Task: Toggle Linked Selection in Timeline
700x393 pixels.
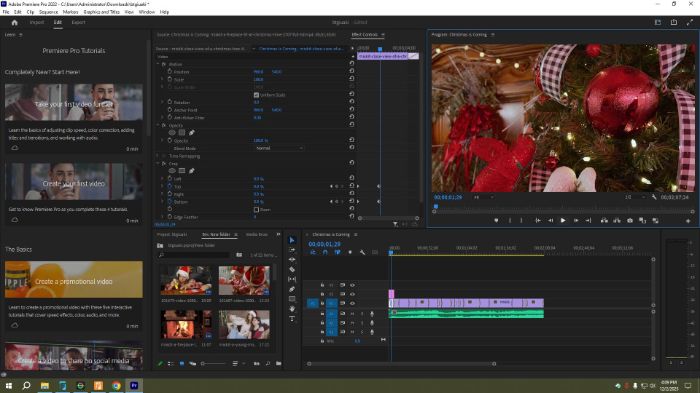Action: click(337, 252)
